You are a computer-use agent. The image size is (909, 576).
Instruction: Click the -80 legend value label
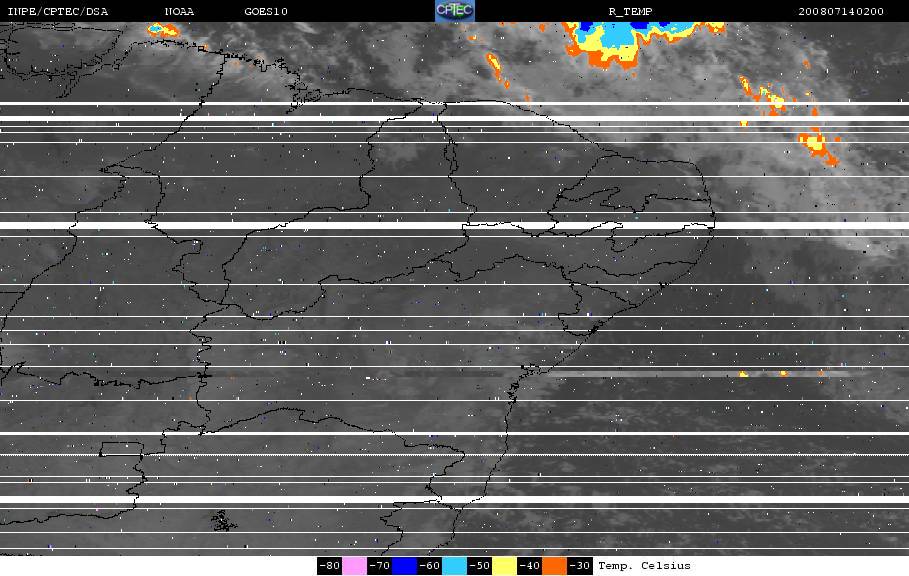pos(329,566)
